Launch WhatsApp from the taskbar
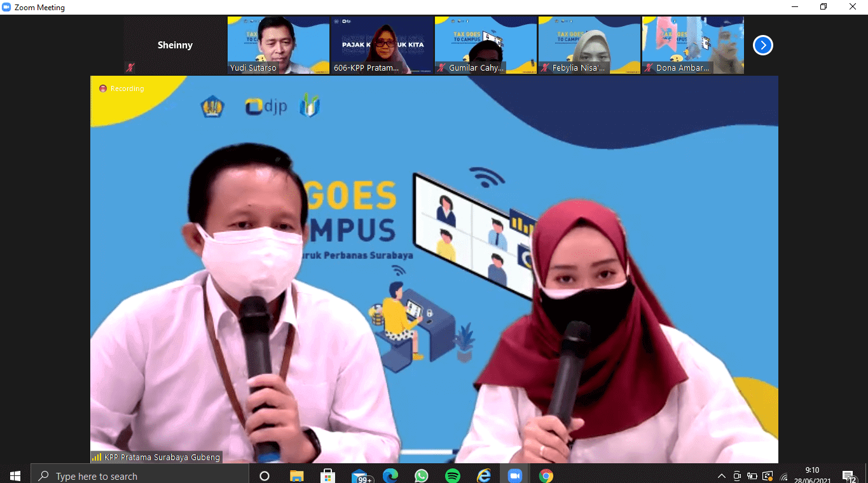Image resolution: width=868 pixels, height=483 pixels. 422,475
